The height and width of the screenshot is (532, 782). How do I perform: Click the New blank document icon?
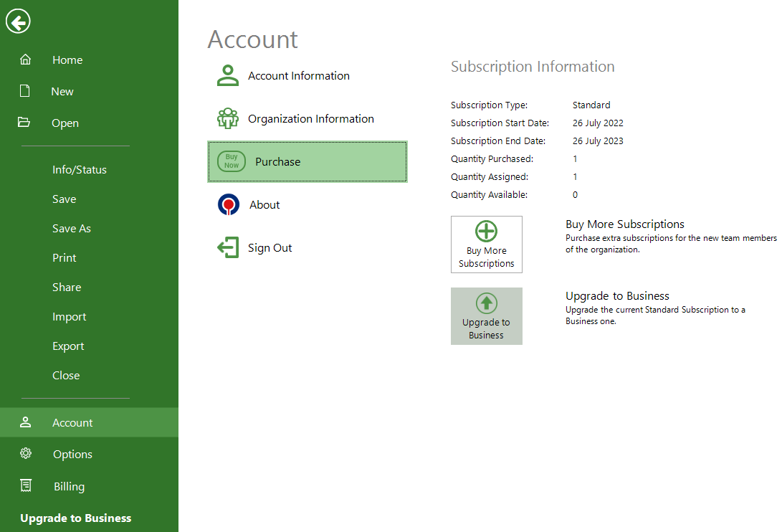pyautogui.click(x=25, y=91)
